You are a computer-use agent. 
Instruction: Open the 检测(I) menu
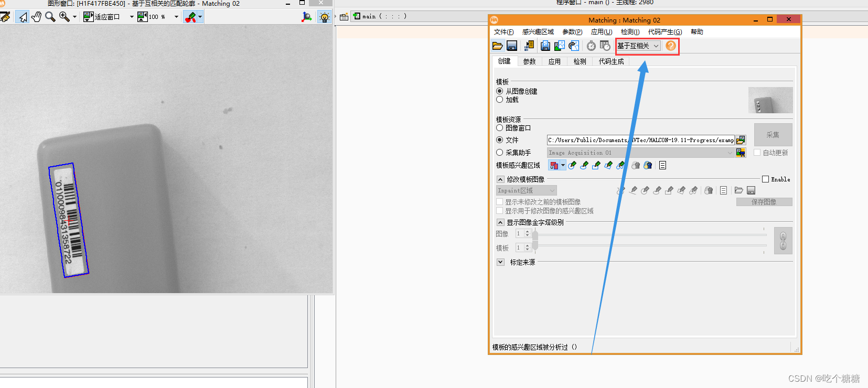[x=630, y=32]
